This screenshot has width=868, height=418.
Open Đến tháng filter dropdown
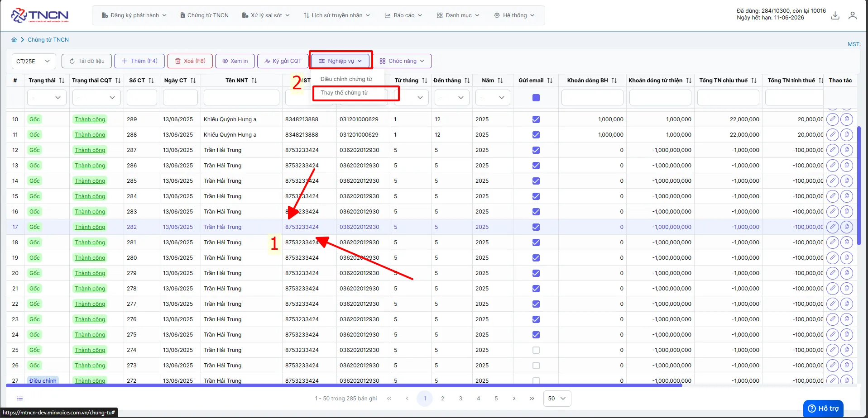point(452,98)
